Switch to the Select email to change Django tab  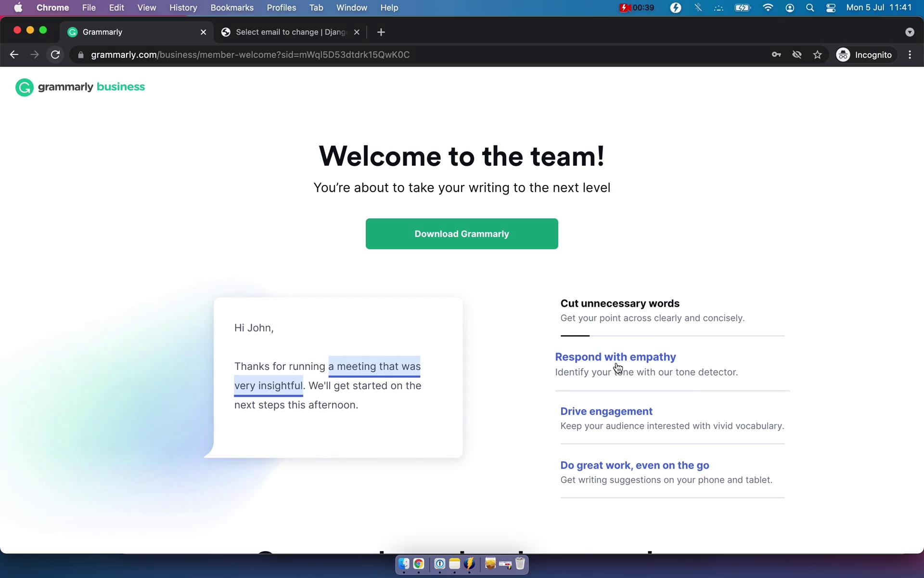pyautogui.click(x=291, y=32)
